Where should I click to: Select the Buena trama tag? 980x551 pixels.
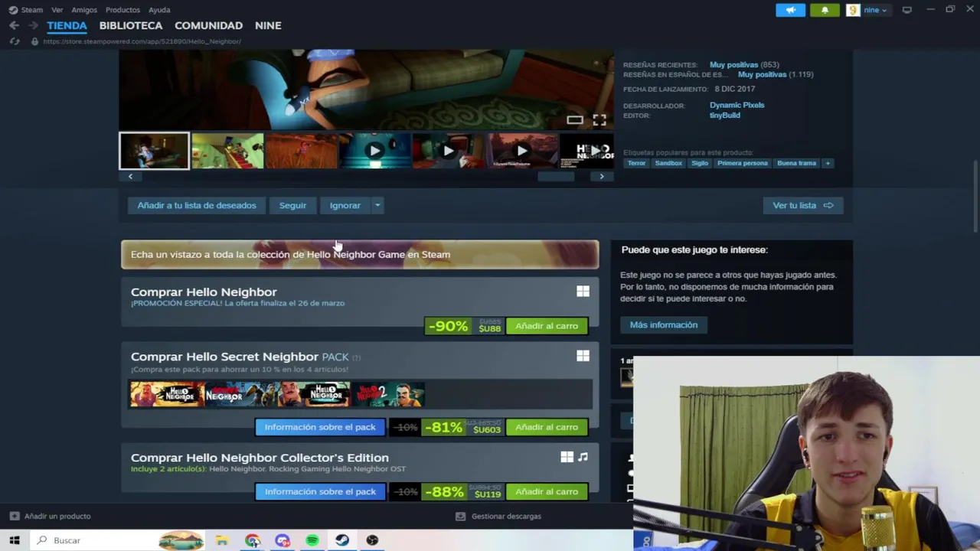(x=796, y=163)
